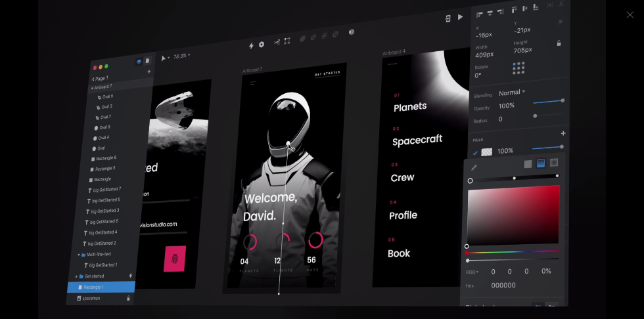Toggle the aspect ratio lock beside Height
644x319 pixels.
[x=559, y=43]
